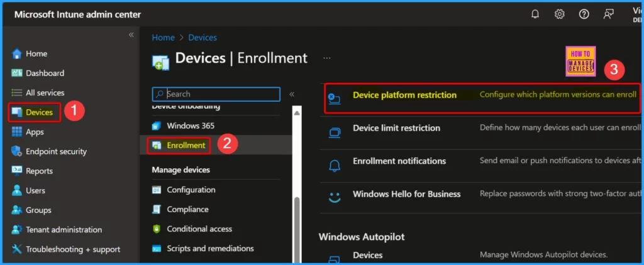The height and width of the screenshot is (265, 644).
Task: Open Dashboard in the sidebar
Action: pos(45,73)
